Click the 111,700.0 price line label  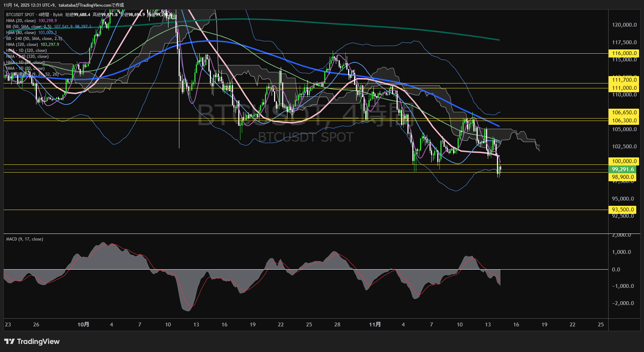624,80
